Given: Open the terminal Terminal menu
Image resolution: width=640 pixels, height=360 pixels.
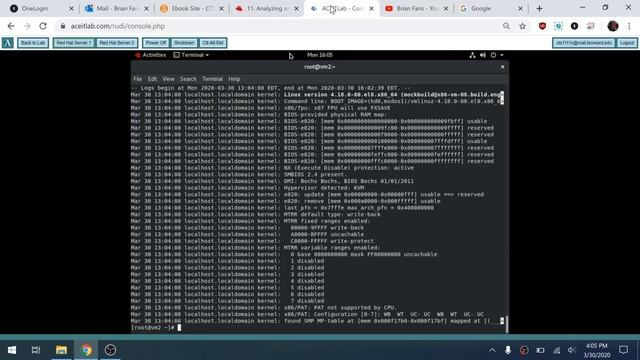Looking at the screenshot, I should pos(212,79).
